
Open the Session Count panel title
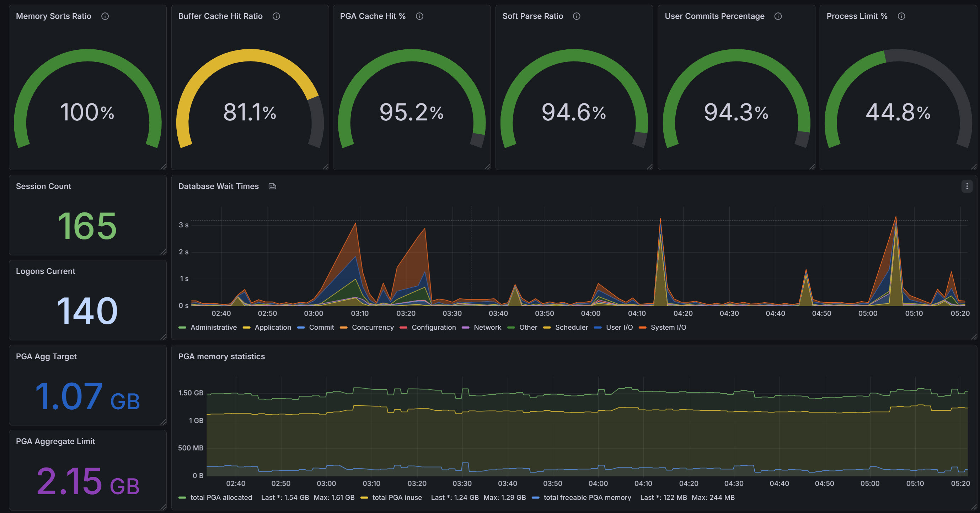tap(43, 187)
